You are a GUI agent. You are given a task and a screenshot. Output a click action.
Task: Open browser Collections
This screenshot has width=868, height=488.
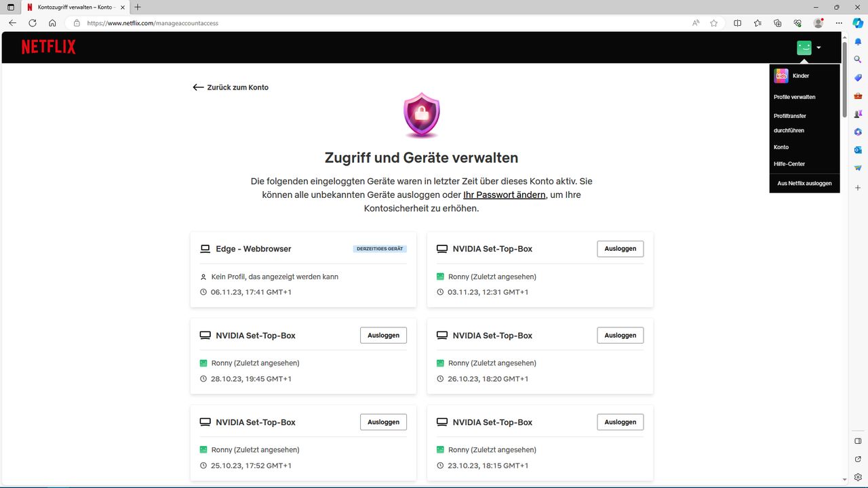pos(778,22)
